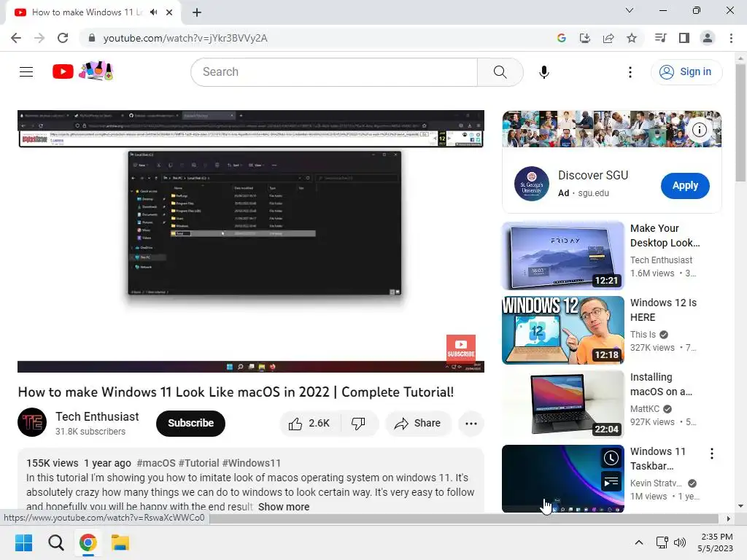Open Chrome media controls
The height and width of the screenshot is (560, 747).
[660, 38]
